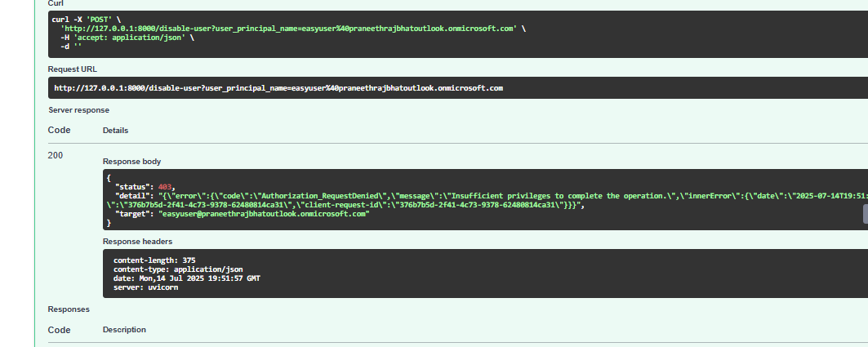Click the partially visible button at response body's right edge
This screenshot has width=868, height=347.
[x=864, y=214]
